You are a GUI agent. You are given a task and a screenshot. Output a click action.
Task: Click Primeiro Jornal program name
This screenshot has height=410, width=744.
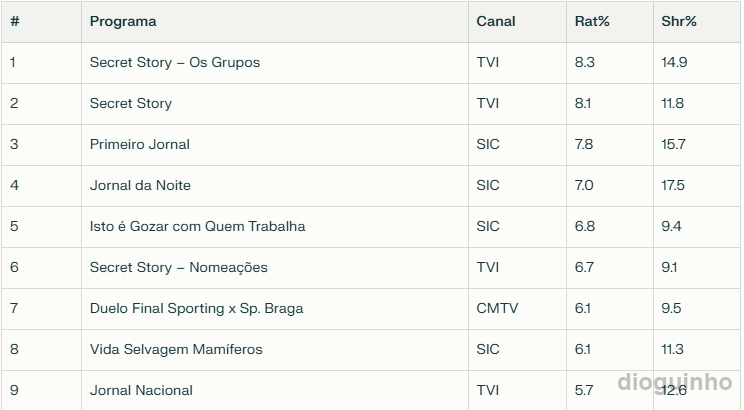click(x=140, y=145)
